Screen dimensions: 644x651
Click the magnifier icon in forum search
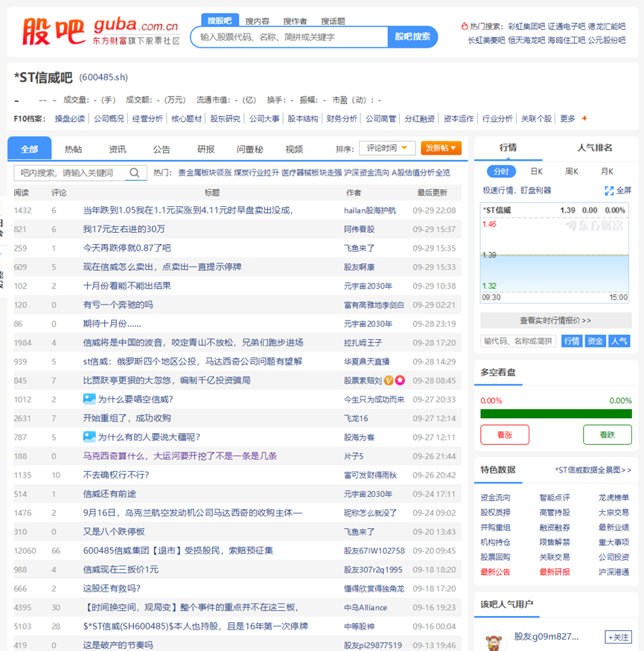click(x=134, y=173)
